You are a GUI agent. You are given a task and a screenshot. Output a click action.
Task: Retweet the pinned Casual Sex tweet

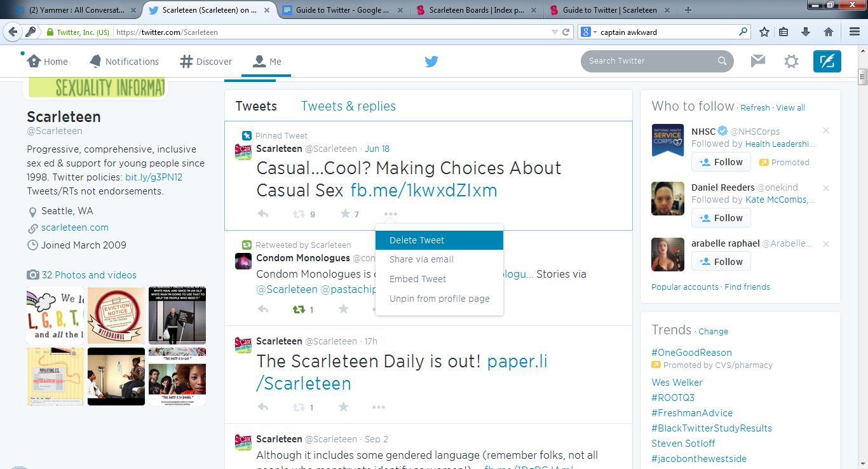(x=298, y=214)
